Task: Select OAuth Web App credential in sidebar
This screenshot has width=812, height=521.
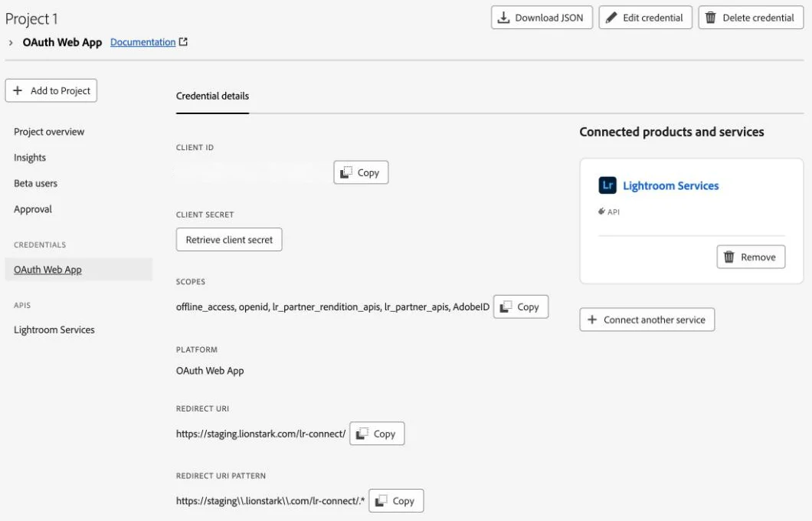Action: coord(79,269)
